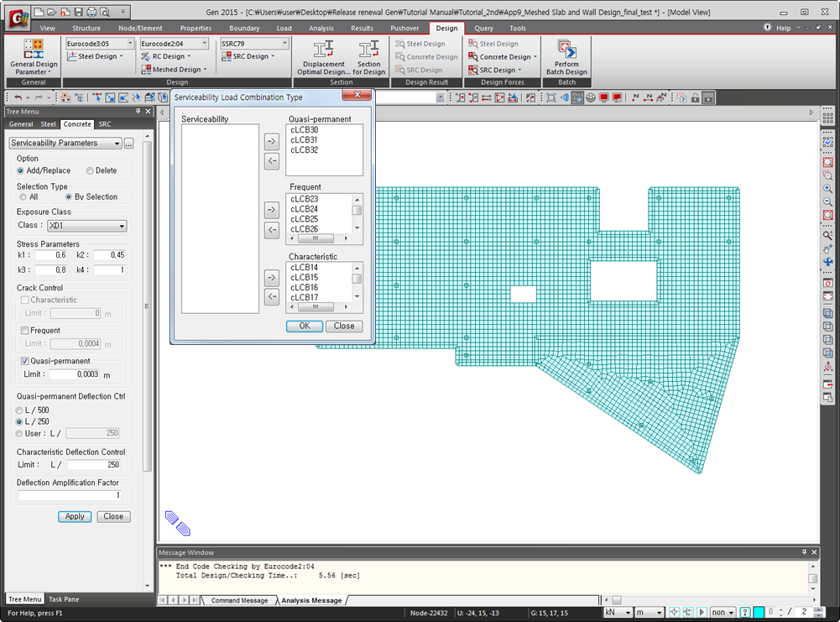This screenshot has width=840, height=622.
Task: Print using the printer icon
Action: point(91,12)
